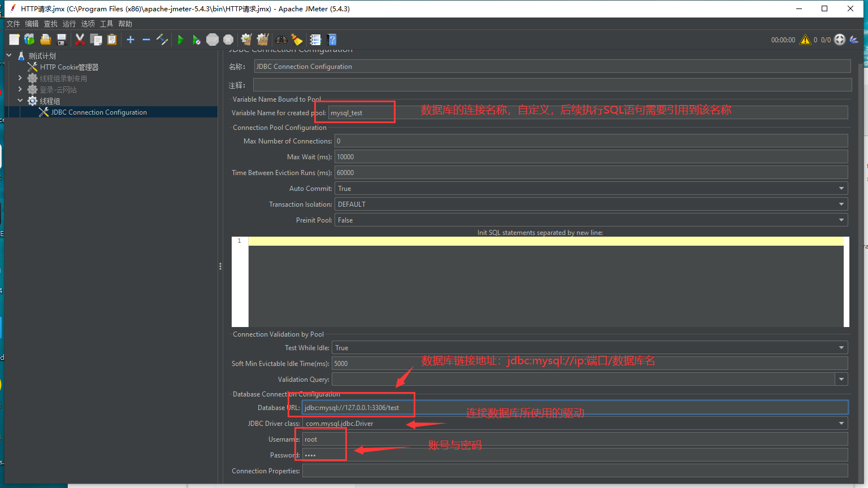Open the Auto Commit dropdown

click(841, 189)
